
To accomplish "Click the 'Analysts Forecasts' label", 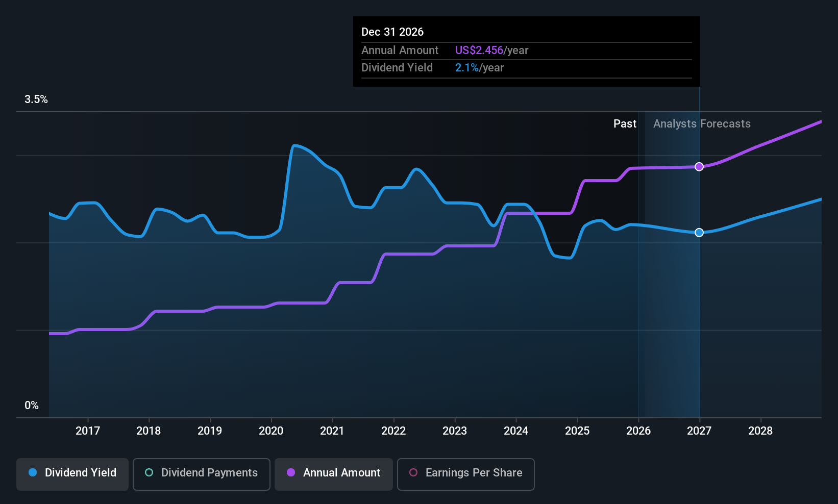I will [702, 124].
